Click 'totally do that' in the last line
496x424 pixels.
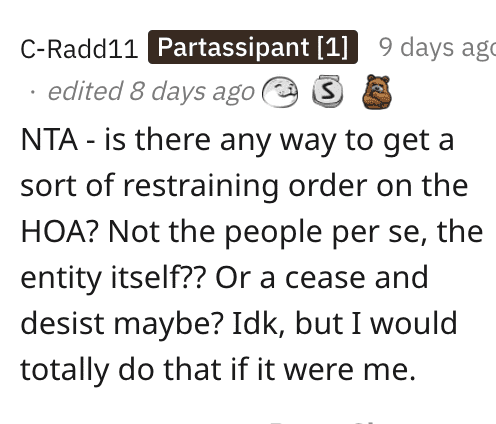coord(122,369)
